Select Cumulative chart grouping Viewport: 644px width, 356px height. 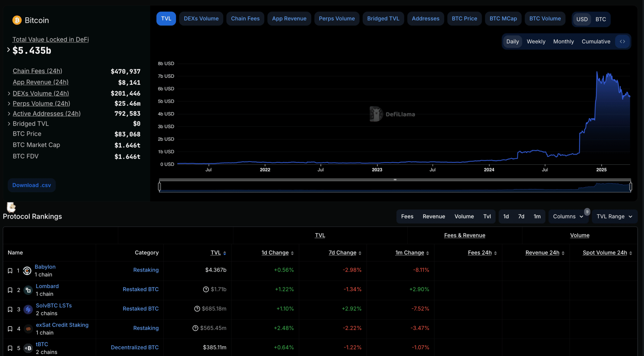[596, 42]
